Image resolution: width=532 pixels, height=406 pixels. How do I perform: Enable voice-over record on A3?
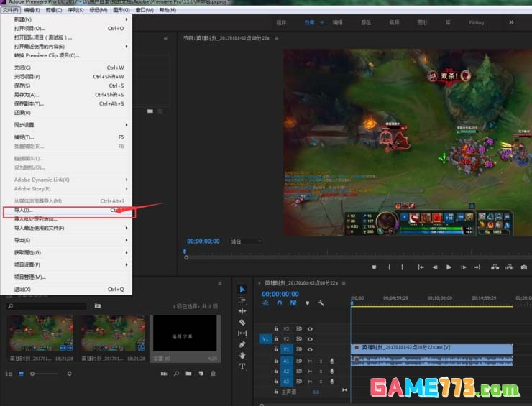[x=332, y=382]
